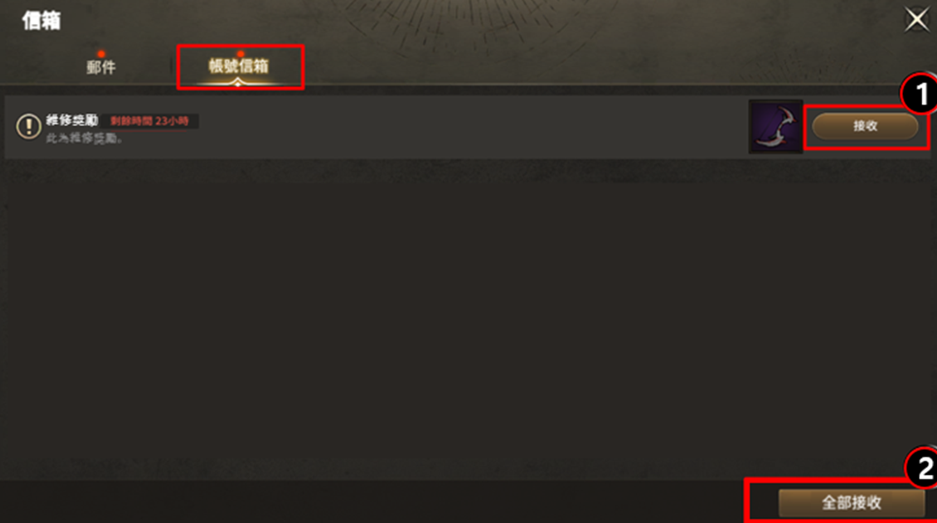937x523 pixels.
Task: Click the red notification dot above 郵件
Action: pos(101,54)
